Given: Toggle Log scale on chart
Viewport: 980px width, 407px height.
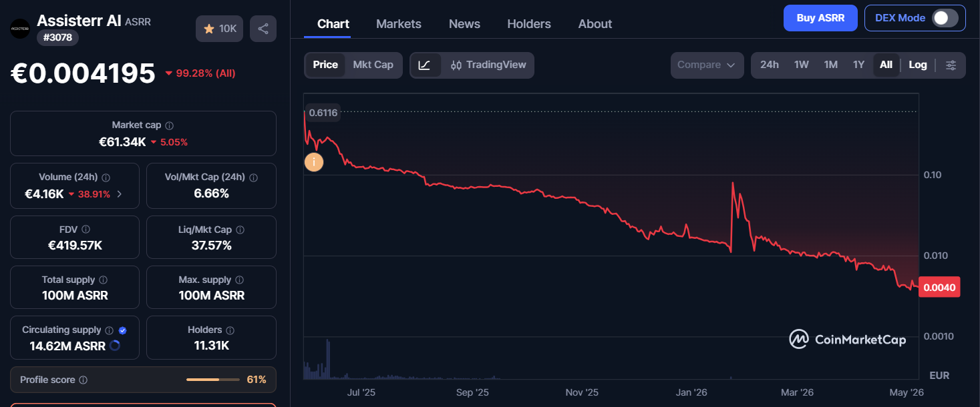Looking at the screenshot, I should pyautogui.click(x=918, y=65).
